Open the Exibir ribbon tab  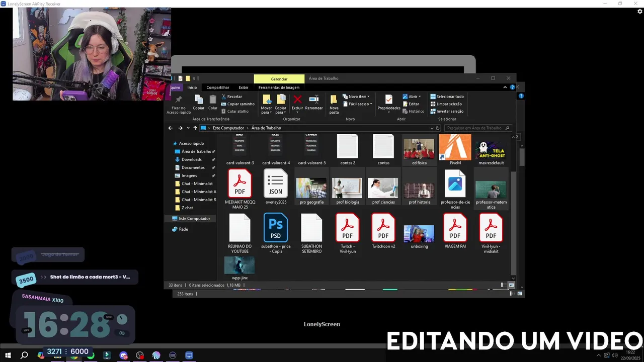tap(244, 87)
